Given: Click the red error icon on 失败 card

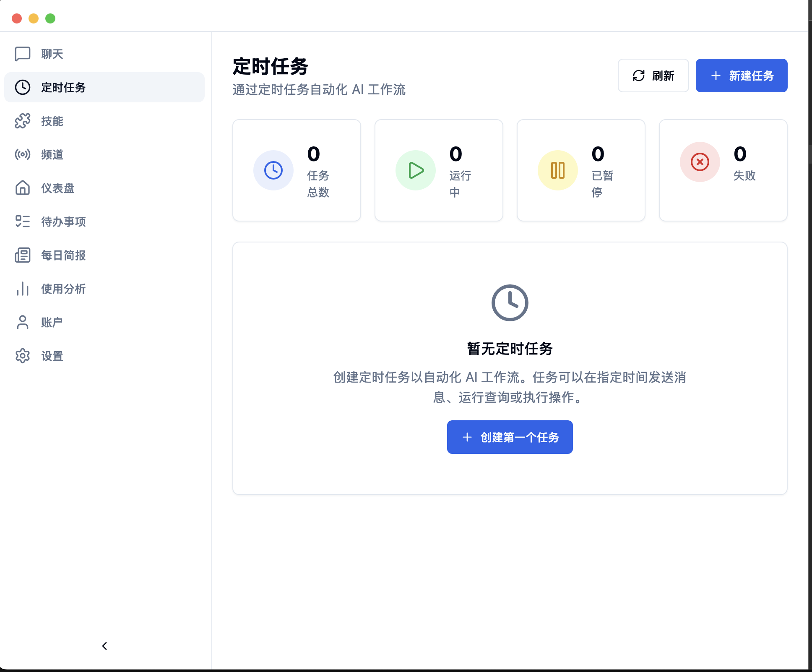Looking at the screenshot, I should [699, 162].
